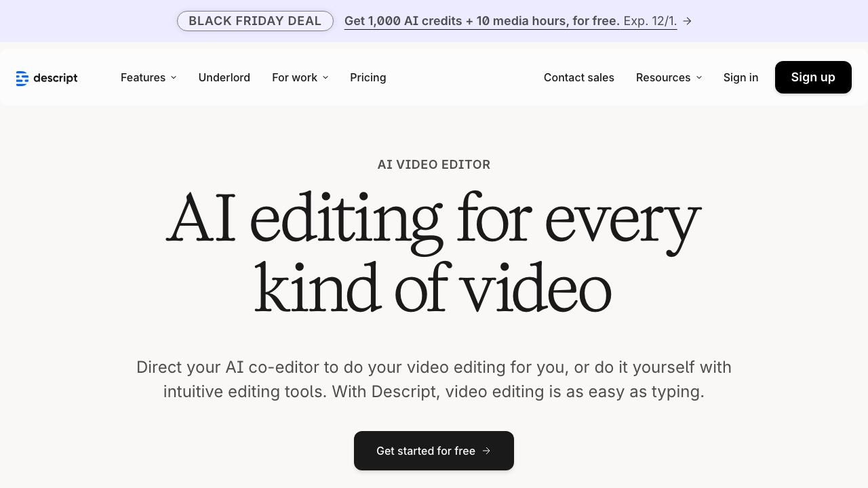Select the For work menu label
The width and height of the screenshot is (868, 488).
pyautogui.click(x=294, y=77)
